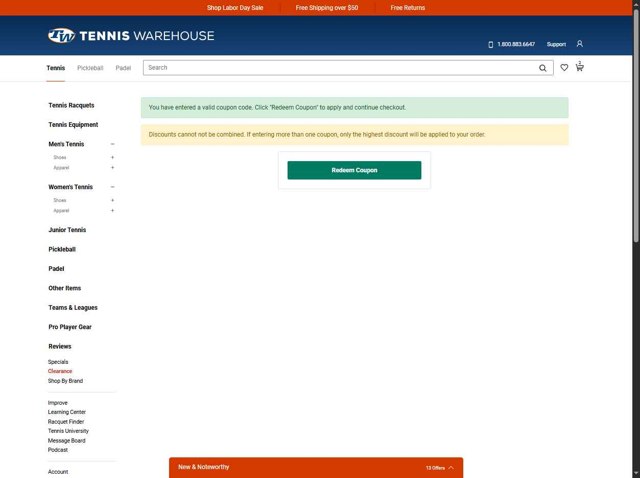The width and height of the screenshot is (640, 478).
Task: Open Other Items menu
Action: [x=64, y=288]
